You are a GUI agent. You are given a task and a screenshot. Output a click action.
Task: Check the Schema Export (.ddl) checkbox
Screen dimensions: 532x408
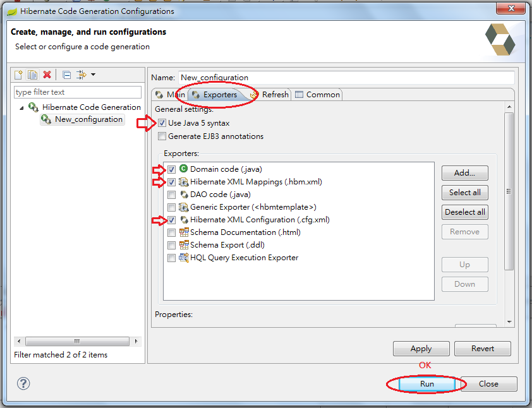(171, 245)
